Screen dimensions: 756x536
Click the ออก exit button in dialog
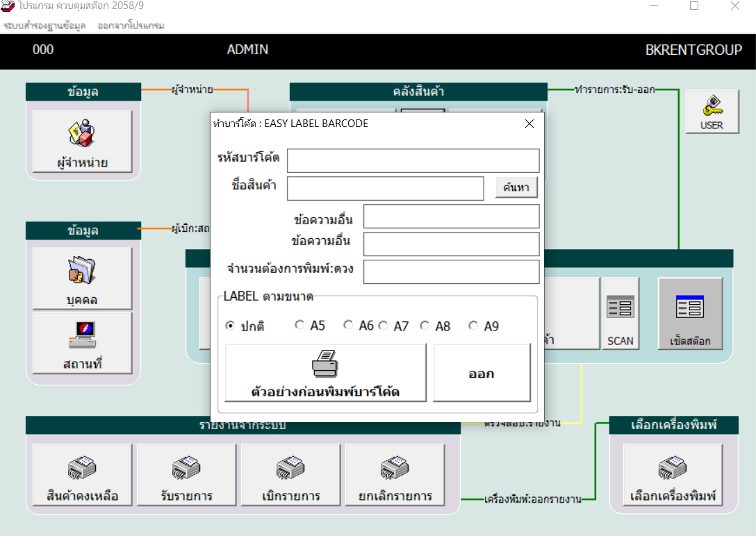pyautogui.click(x=482, y=372)
